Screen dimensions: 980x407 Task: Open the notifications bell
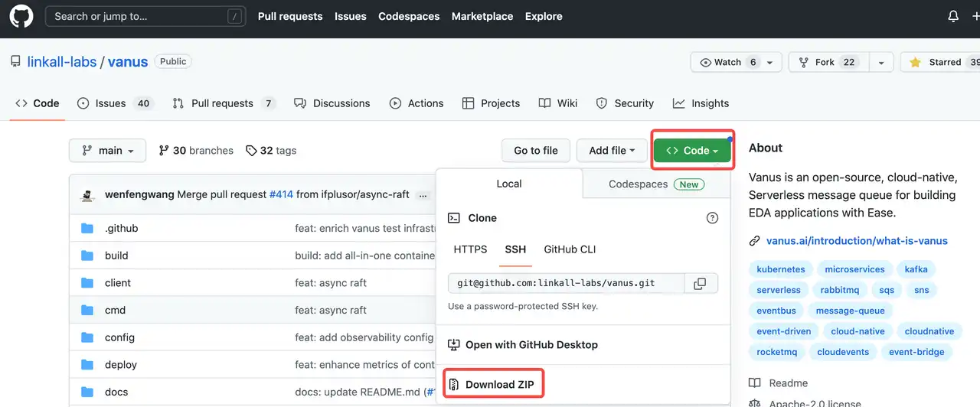[x=953, y=16]
